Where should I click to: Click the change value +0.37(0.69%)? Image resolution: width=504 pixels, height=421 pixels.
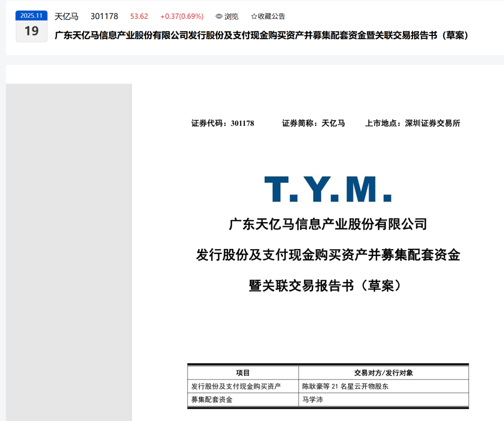point(182,16)
